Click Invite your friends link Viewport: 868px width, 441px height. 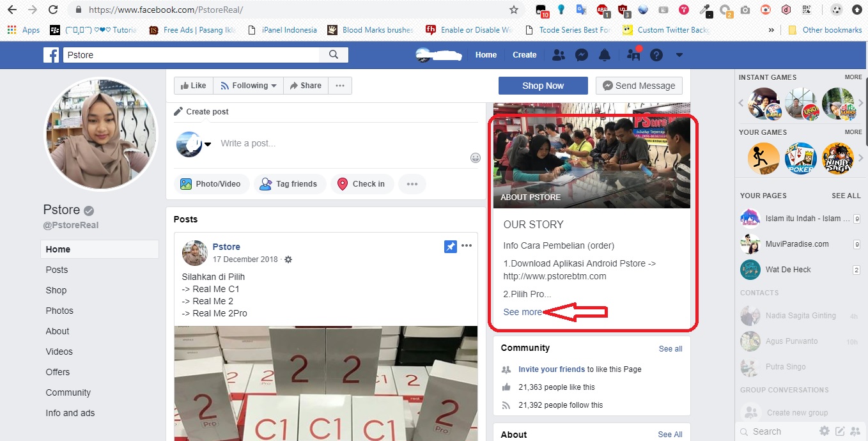point(552,369)
